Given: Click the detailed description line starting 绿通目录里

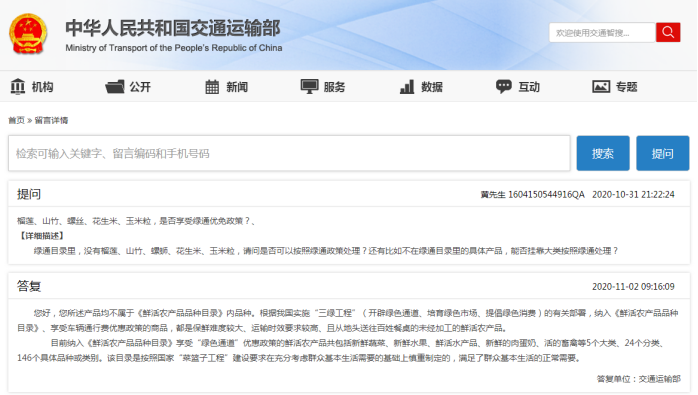Looking at the screenshot, I should 326,251.
